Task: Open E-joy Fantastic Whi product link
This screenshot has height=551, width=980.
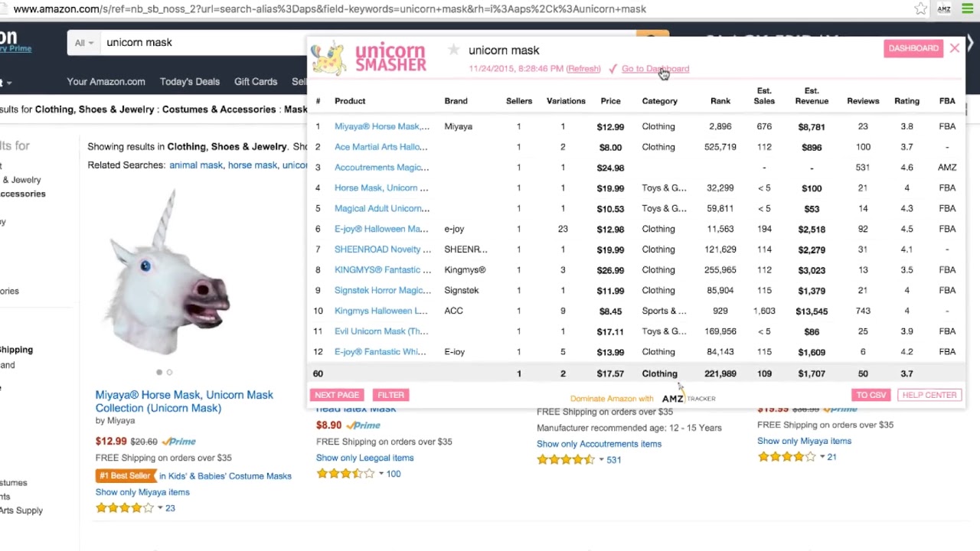Action: [380, 352]
